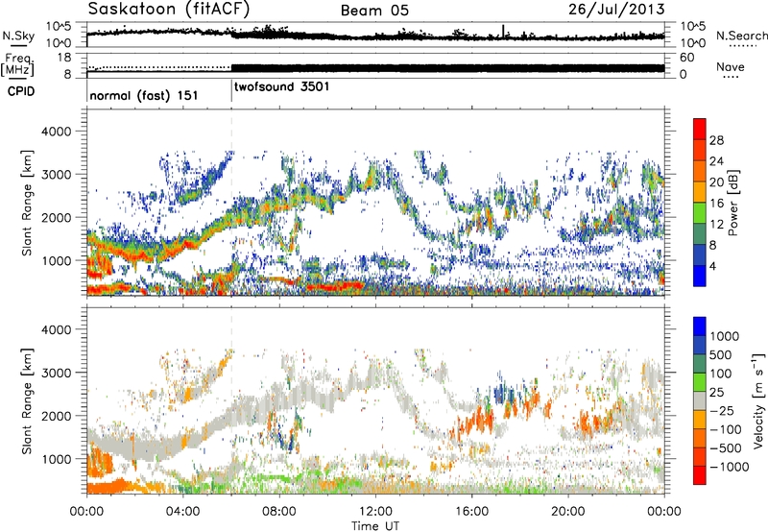Click the 'Power [dB]' colorbar label
The height and width of the screenshot is (532, 768).
click(x=732, y=203)
